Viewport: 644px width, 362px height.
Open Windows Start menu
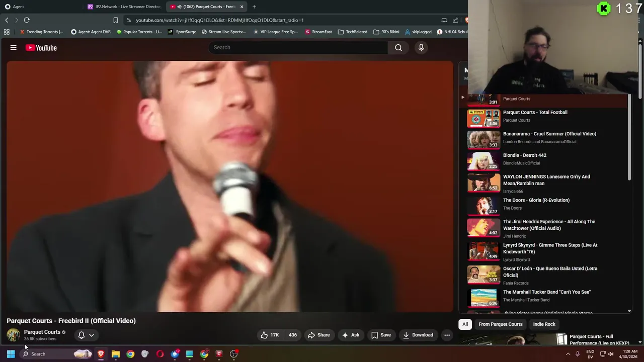[x=11, y=354]
